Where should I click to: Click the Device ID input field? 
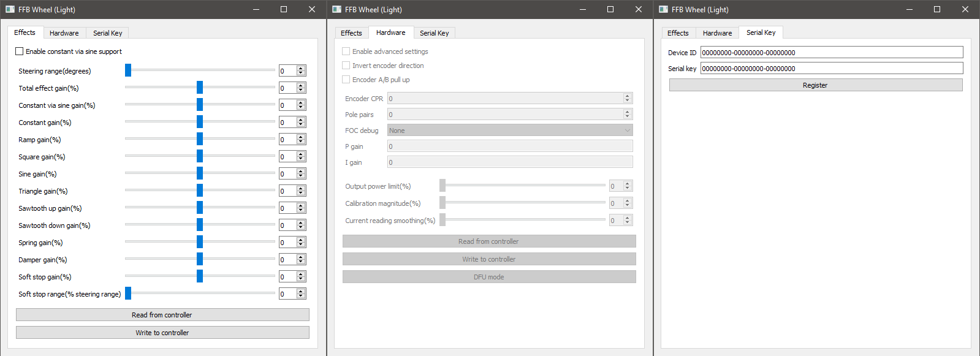tap(831, 53)
